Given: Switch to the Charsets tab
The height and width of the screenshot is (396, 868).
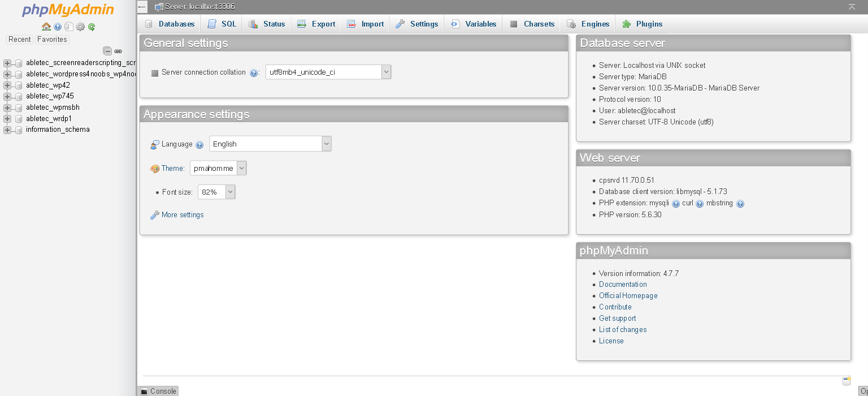Looking at the screenshot, I should [532, 24].
